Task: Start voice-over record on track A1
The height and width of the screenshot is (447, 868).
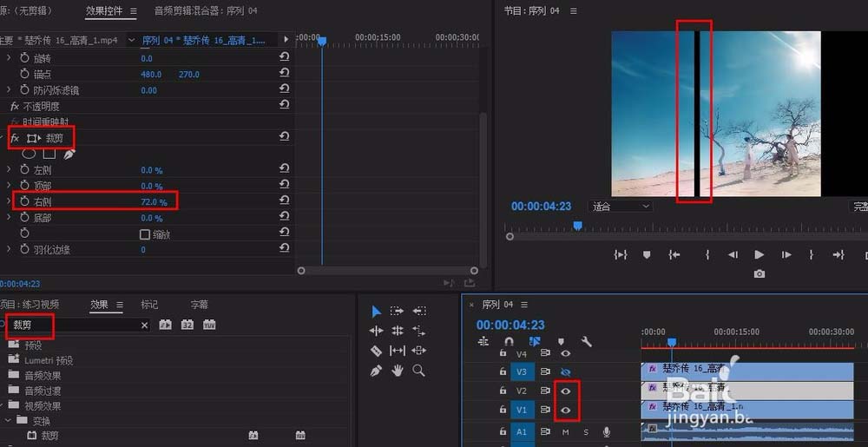Action: pyautogui.click(x=607, y=431)
